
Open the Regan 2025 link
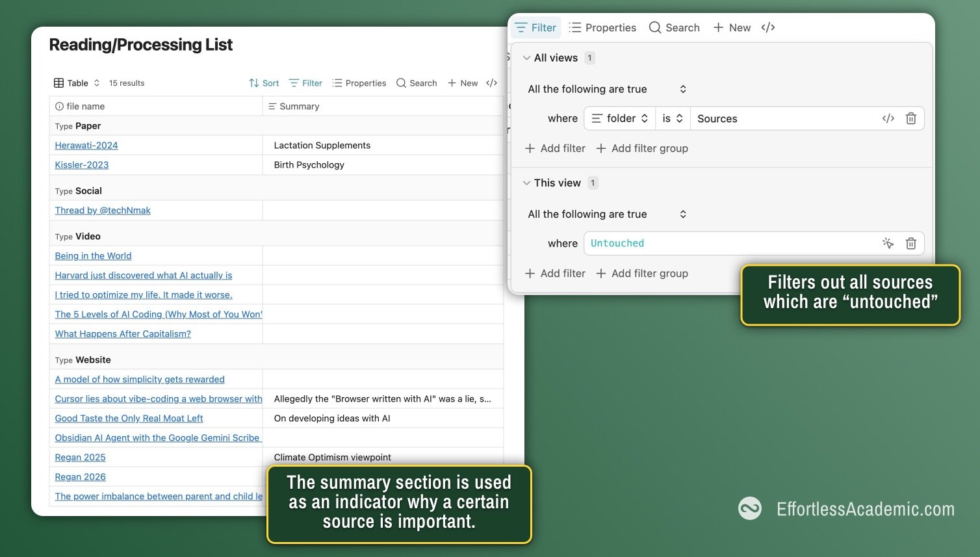click(x=80, y=458)
